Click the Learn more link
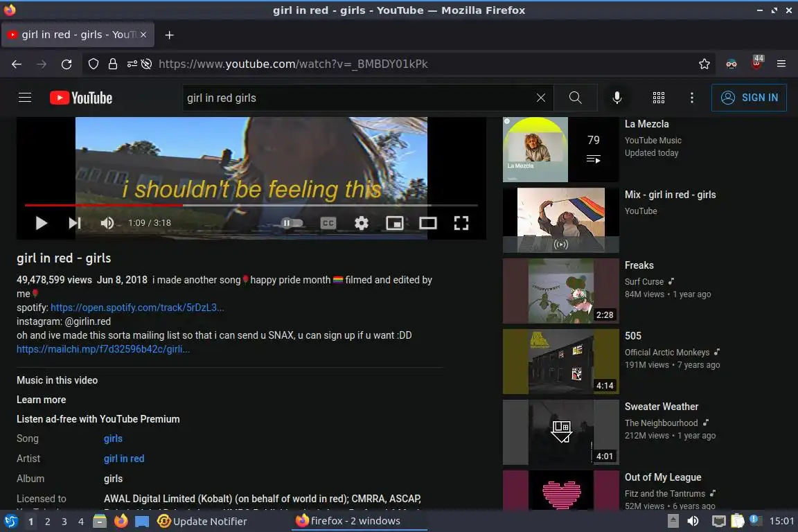Screen dimensions: 798x532 pyautogui.click(x=42, y=400)
